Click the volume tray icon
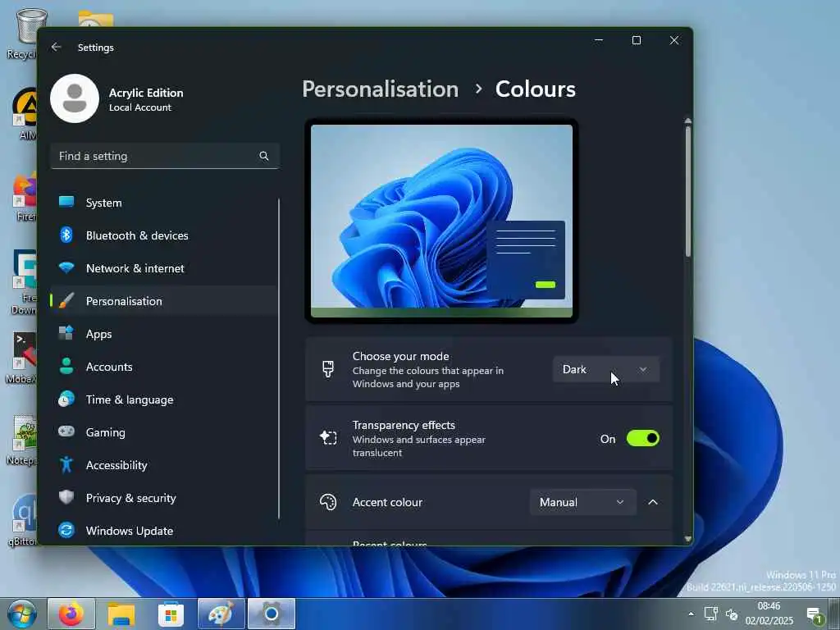840x630 pixels. tap(732, 614)
